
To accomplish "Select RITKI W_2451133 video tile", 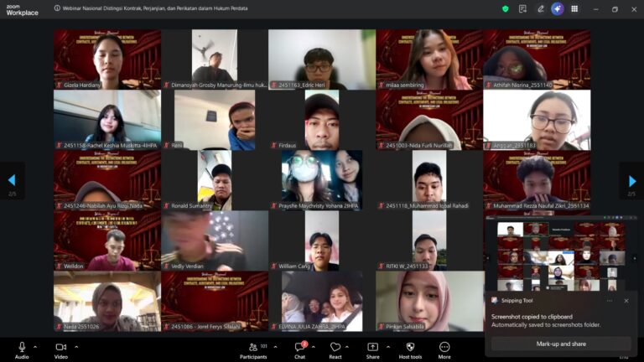I will coord(429,240).
